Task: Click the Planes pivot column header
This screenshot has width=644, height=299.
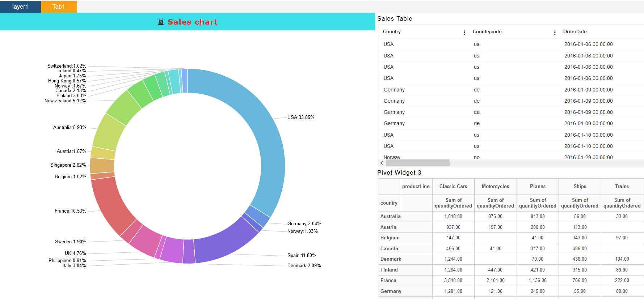Action: click(538, 186)
